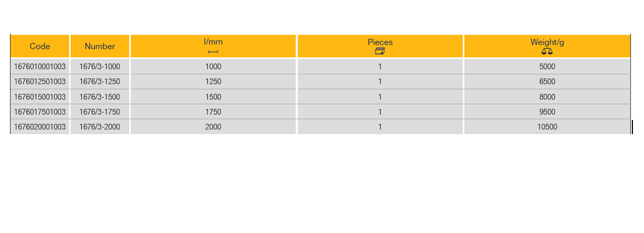
Task: Select the Weight/g header text
Action: (x=547, y=42)
